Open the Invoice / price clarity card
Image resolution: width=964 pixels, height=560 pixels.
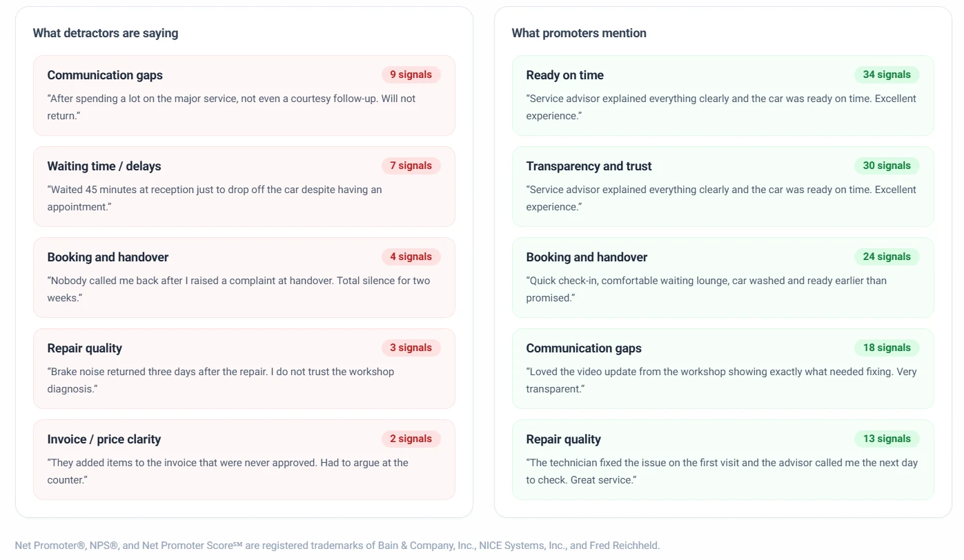point(244,459)
